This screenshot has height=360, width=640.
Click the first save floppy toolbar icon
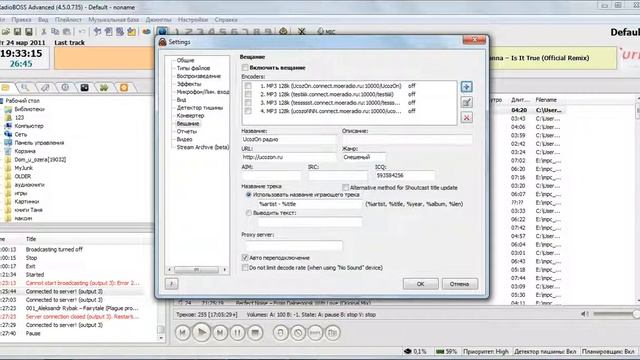[x=17, y=31]
